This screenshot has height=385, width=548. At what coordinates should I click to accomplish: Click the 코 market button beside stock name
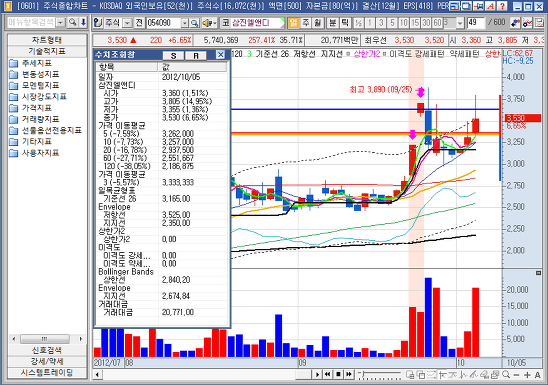[x=225, y=23]
